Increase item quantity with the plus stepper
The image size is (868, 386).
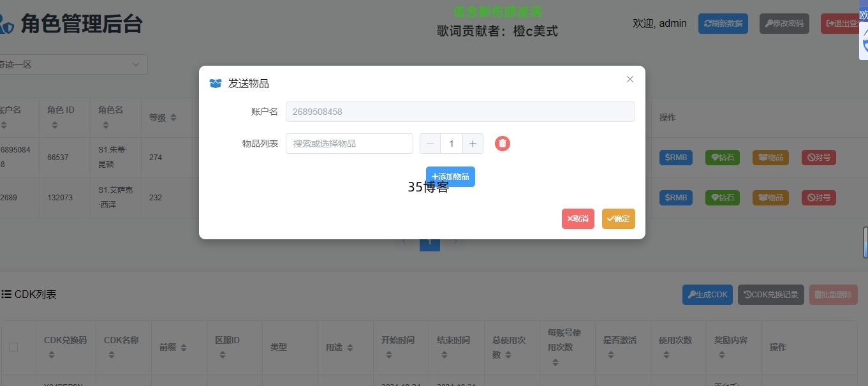pos(473,144)
